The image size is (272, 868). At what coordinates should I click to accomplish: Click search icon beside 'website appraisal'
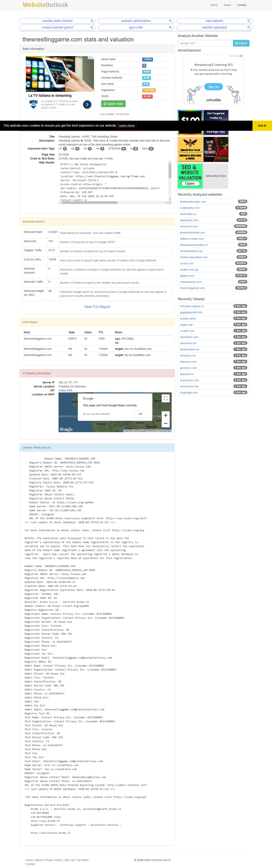tap(249, 28)
